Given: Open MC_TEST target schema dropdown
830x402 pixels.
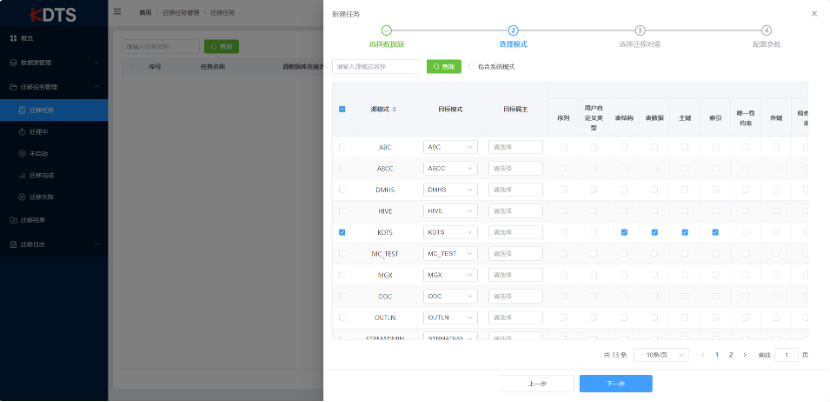Looking at the screenshot, I should tap(450, 254).
